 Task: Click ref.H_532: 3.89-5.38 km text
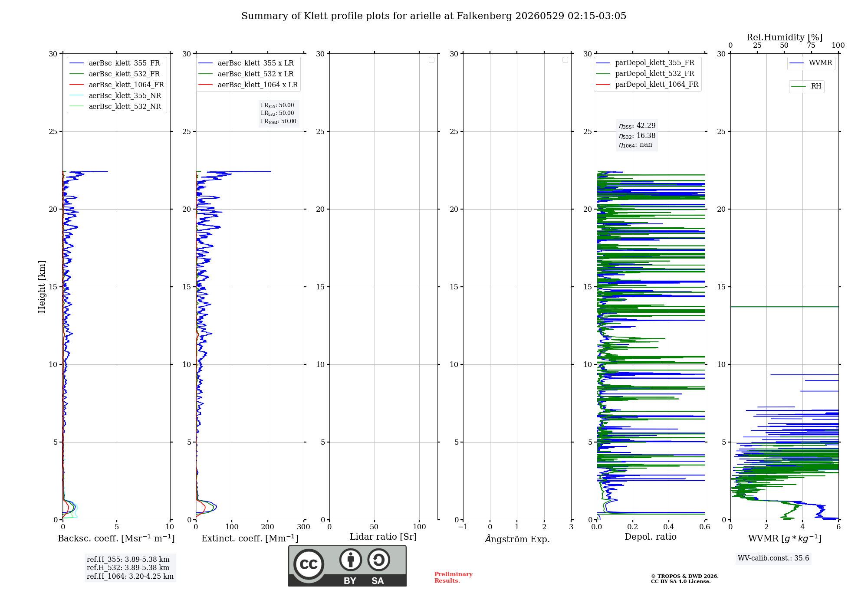(128, 568)
